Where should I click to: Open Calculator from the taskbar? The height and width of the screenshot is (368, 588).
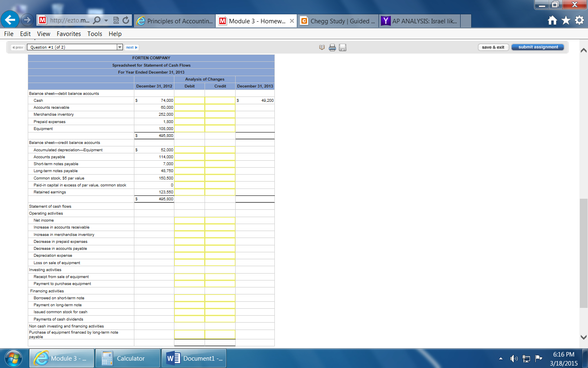point(128,358)
